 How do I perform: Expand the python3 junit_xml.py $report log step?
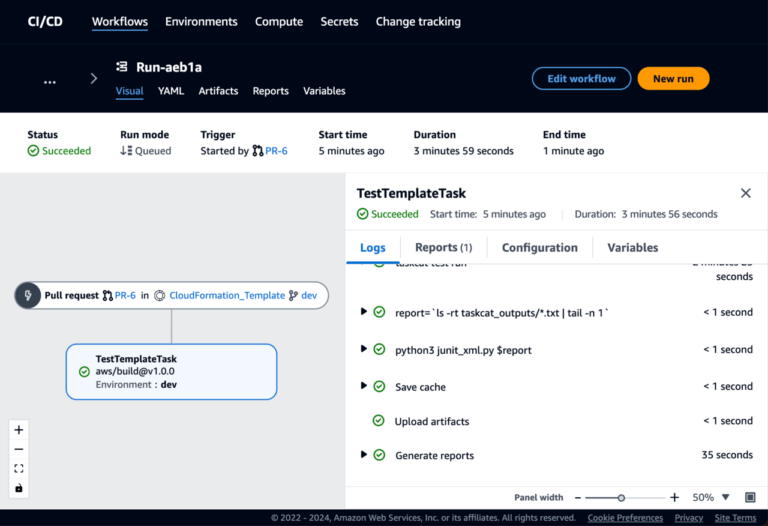coord(363,349)
